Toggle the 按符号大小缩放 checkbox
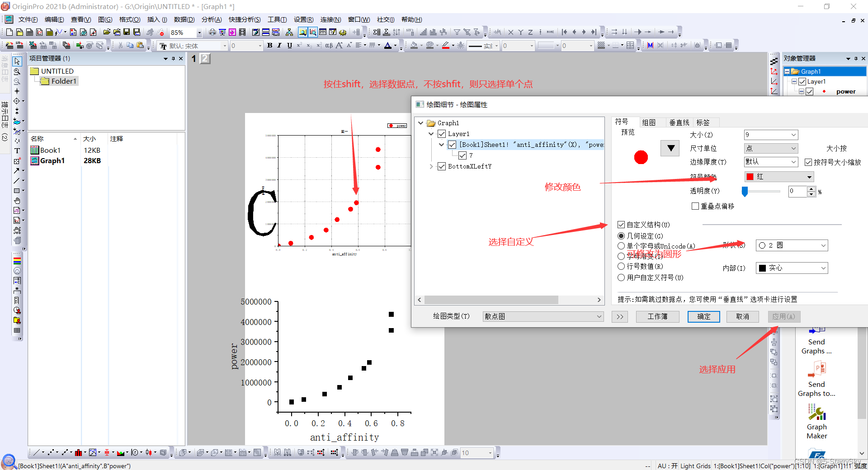Screen dimensions: 868x470 pos(808,162)
